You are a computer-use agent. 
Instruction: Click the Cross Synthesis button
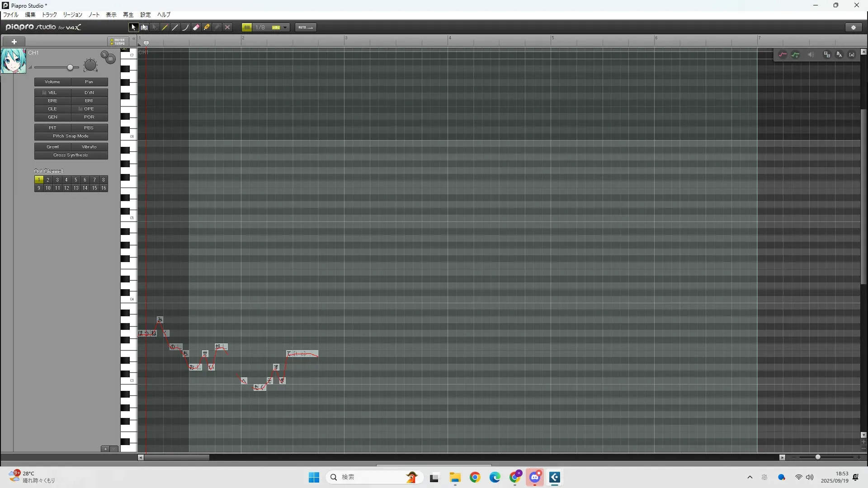(71, 155)
